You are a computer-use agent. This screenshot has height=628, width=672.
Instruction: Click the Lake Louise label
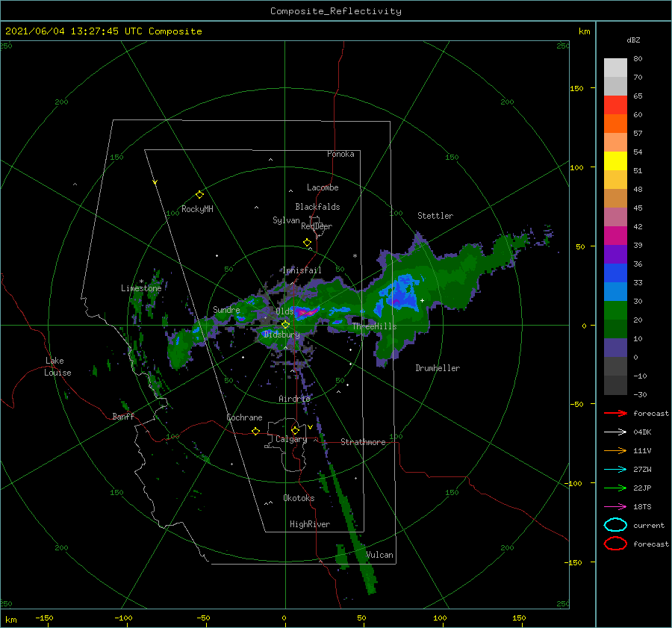pyautogui.click(x=57, y=367)
